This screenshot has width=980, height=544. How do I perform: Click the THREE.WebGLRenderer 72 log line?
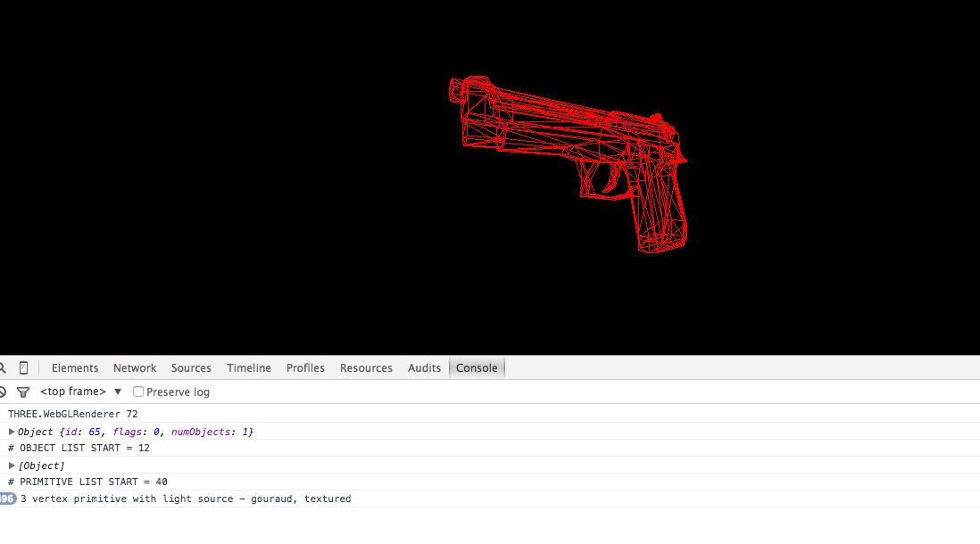coord(73,414)
